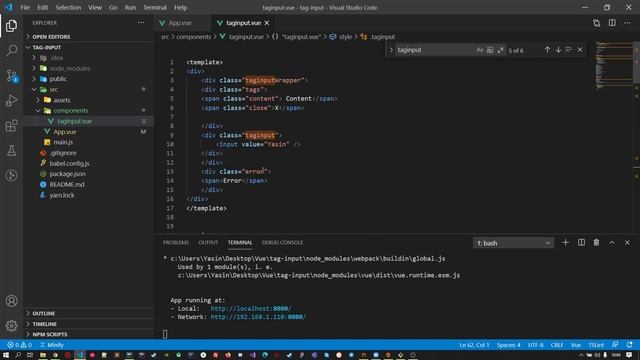Switch to the Debug Console tab
640x360 pixels.
282,242
